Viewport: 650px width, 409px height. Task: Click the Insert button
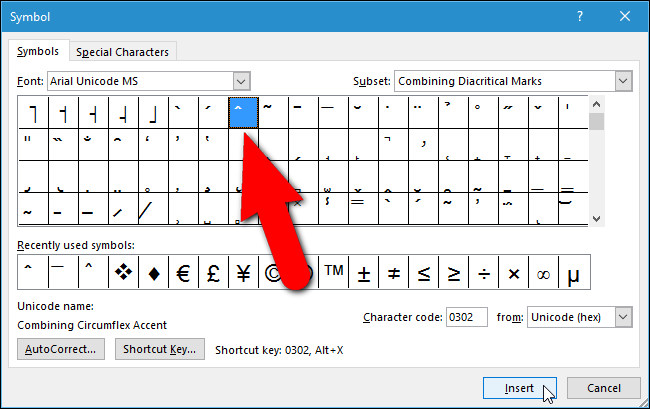click(x=519, y=388)
